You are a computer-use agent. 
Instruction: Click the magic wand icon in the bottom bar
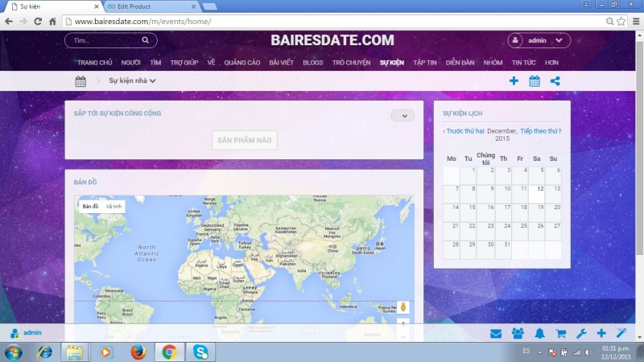click(x=621, y=333)
